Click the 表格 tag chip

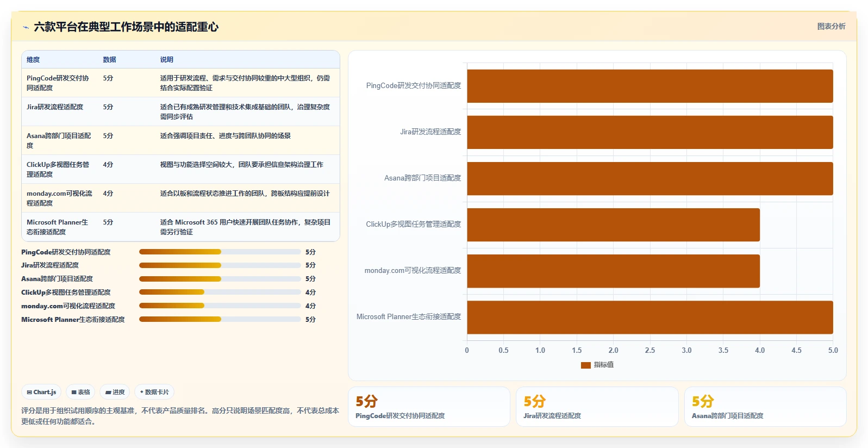tap(81, 392)
